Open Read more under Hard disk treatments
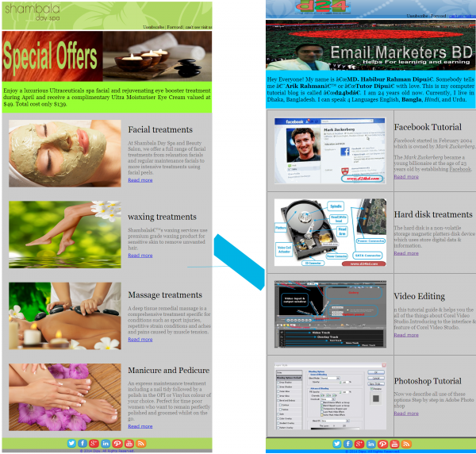 406,253
